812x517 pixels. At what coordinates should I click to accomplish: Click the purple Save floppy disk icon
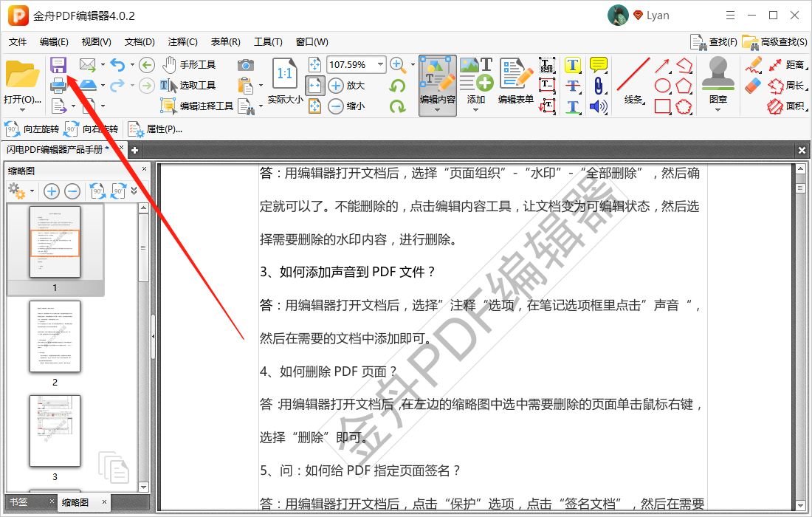(58, 65)
